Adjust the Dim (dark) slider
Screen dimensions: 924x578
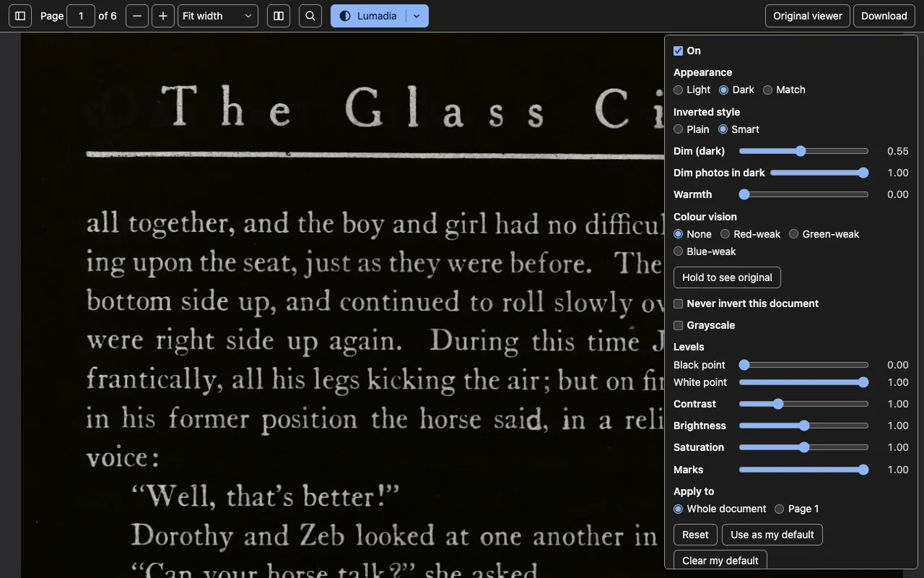tap(803, 151)
